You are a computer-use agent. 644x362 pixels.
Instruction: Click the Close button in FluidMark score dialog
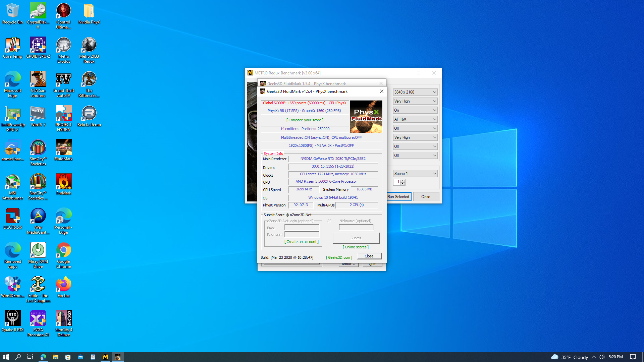369,256
